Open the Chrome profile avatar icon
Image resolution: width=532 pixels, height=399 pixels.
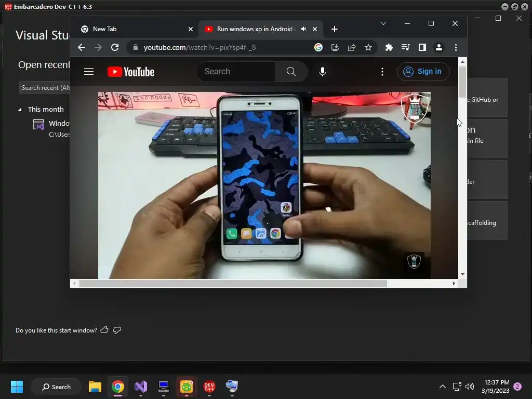[438, 47]
